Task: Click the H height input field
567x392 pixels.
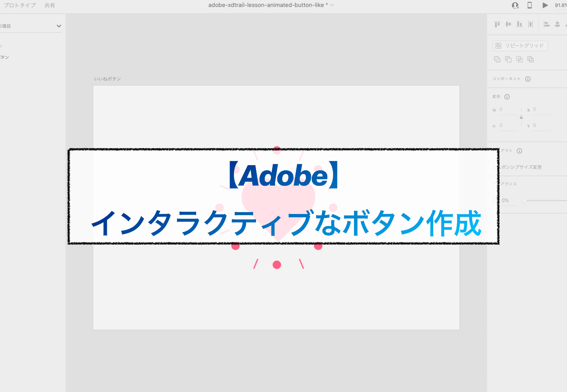Action: [508, 126]
